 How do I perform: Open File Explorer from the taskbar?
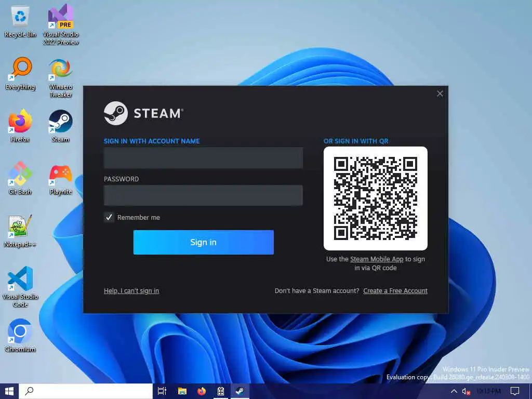coord(182,391)
